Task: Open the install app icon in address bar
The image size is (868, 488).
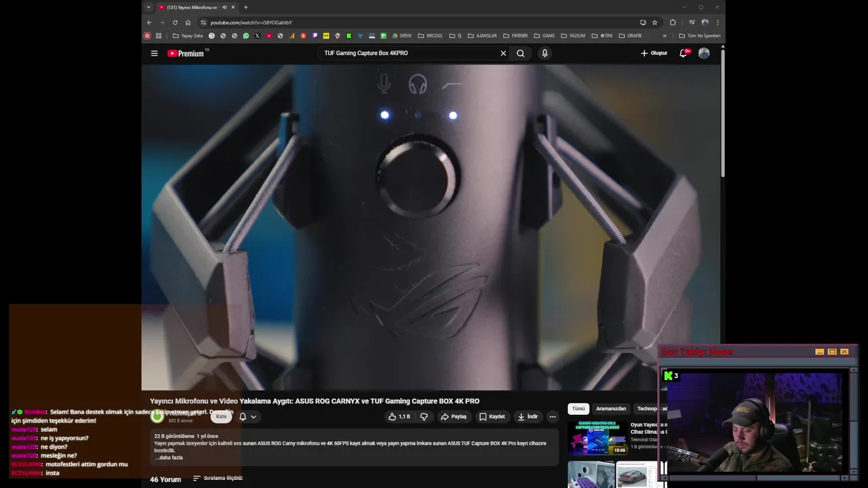Action: pyautogui.click(x=643, y=22)
